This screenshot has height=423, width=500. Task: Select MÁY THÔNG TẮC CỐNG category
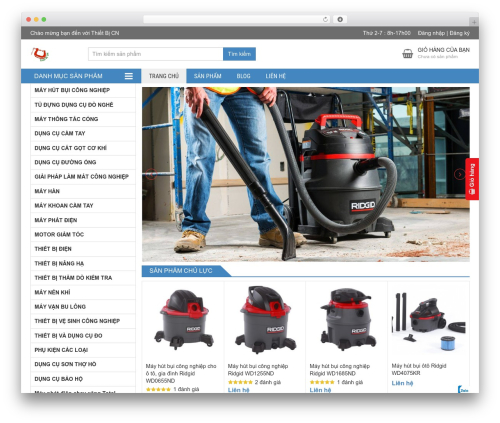(x=83, y=119)
